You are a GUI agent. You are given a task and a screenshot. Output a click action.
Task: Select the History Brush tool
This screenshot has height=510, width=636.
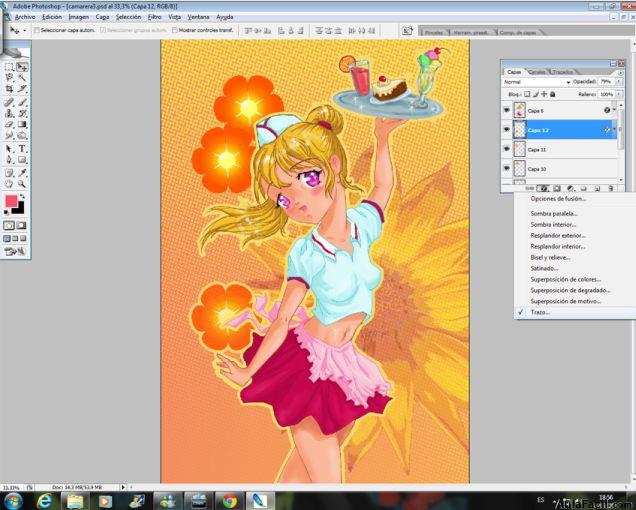tap(22, 113)
